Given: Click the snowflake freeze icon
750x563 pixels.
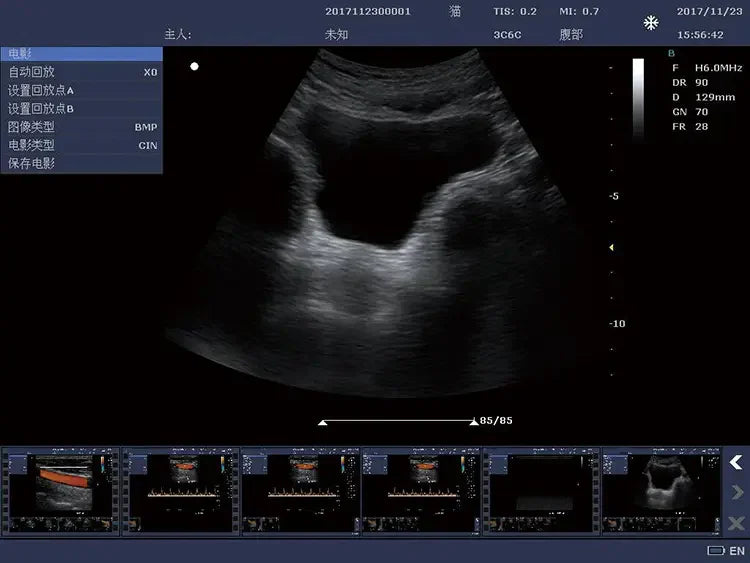Looking at the screenshot, I should [651, 22].
